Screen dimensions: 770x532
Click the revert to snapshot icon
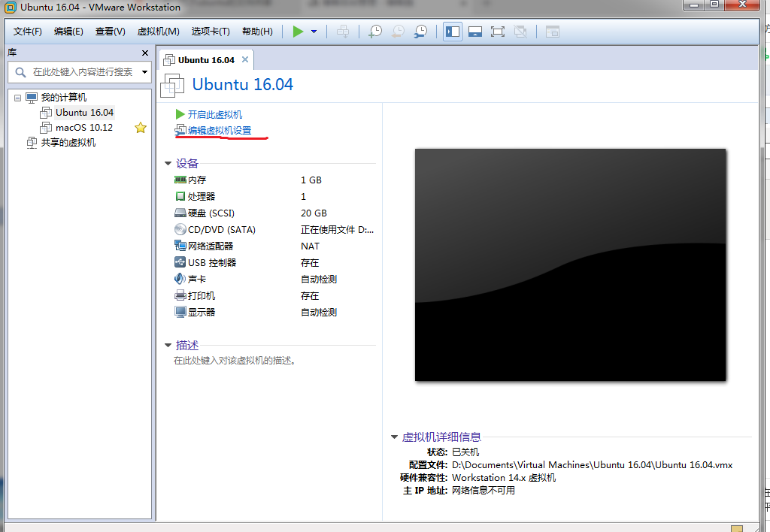point(398,32)
